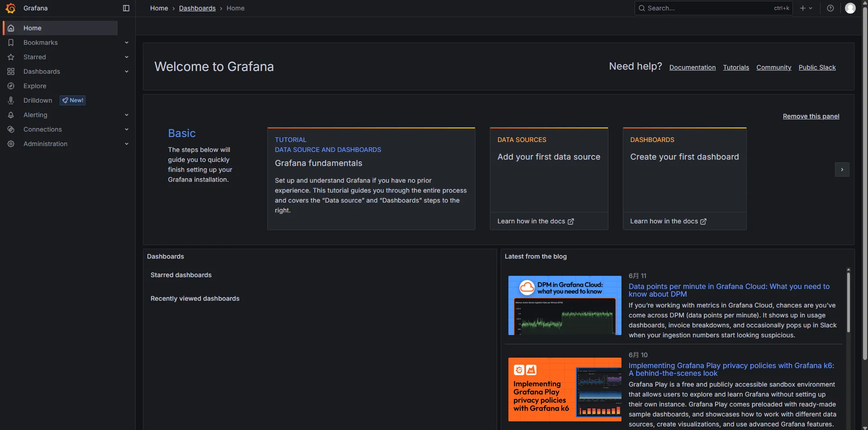Click the DPM in Grafana Cloud blog thumbnail
Image resolution: width=868 pixels, height=430 pixels.
(x=565, y=305)
